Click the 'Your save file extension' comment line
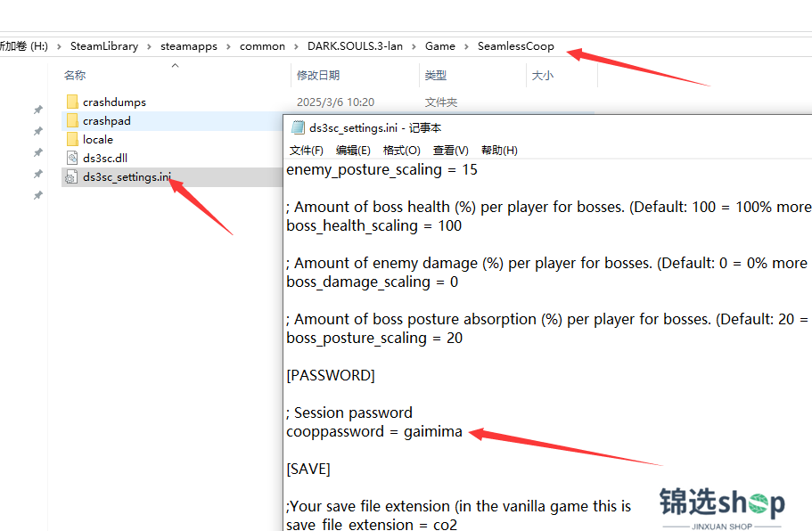Viewport: 812px width, 531px height. pyautogui.click(x=458, y=506)
